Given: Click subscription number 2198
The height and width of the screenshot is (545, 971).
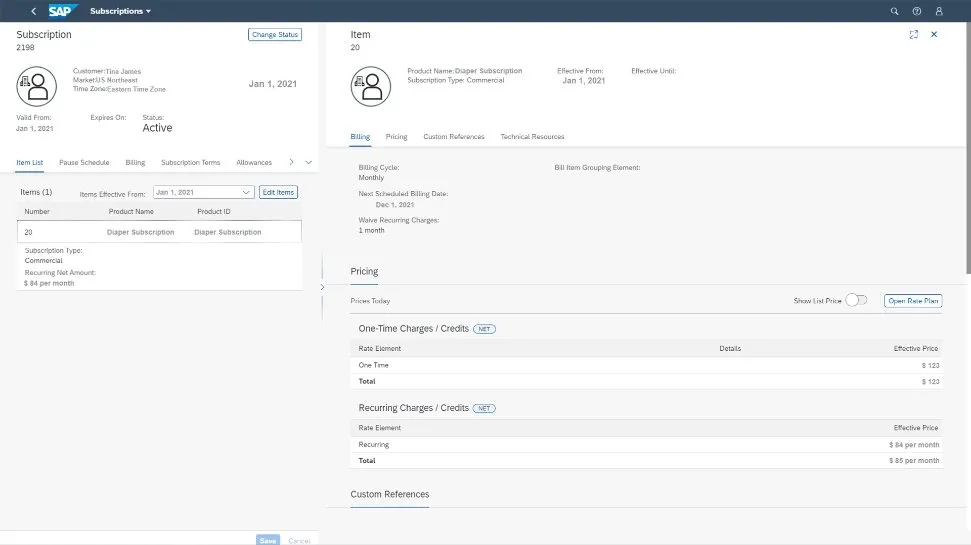Looking at the screenshot, I should [x=25, y=48].
